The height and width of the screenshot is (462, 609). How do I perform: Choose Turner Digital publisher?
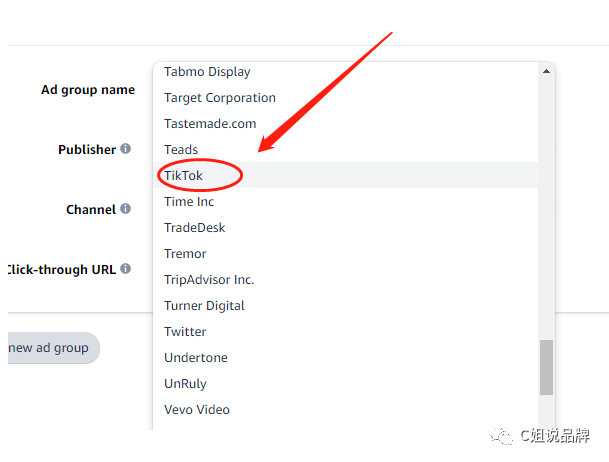(x=346, y=306)
